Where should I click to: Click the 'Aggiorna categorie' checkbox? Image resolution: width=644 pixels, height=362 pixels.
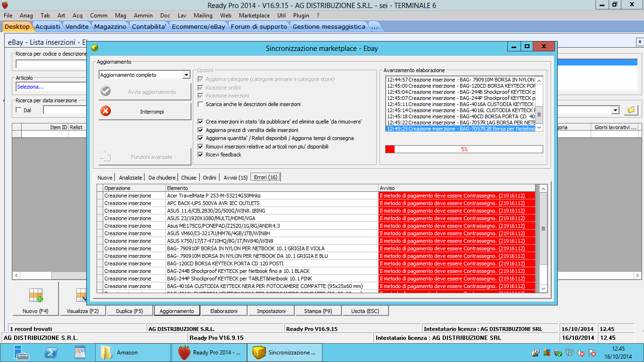(x=201, y=79)
